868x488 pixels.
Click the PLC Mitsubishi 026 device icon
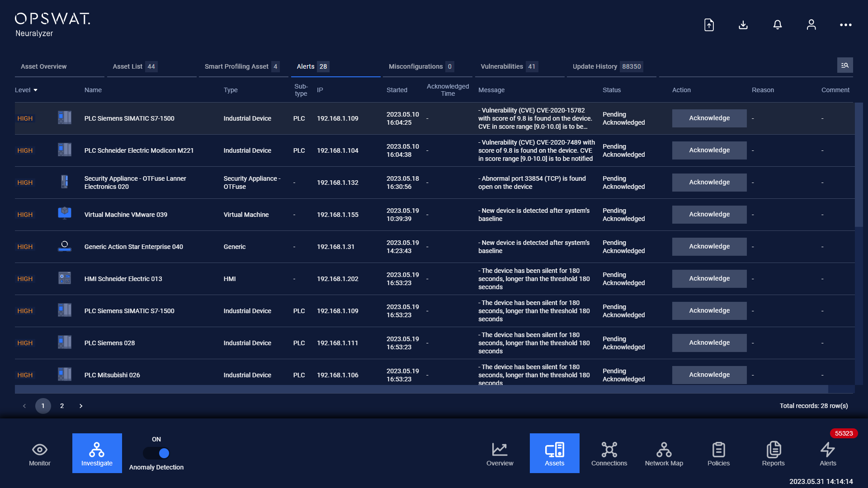pyautogui.click(x=65, y=375)
